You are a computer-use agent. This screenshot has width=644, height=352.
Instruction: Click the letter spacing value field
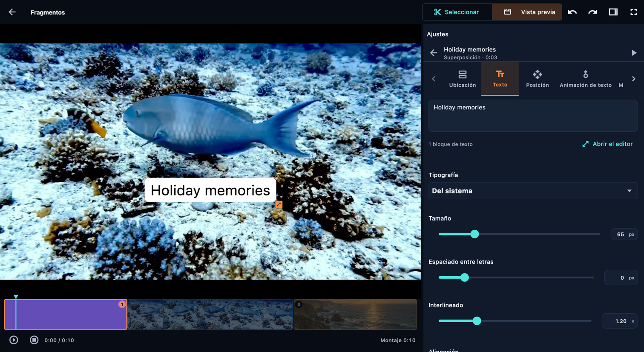point(621,278)
